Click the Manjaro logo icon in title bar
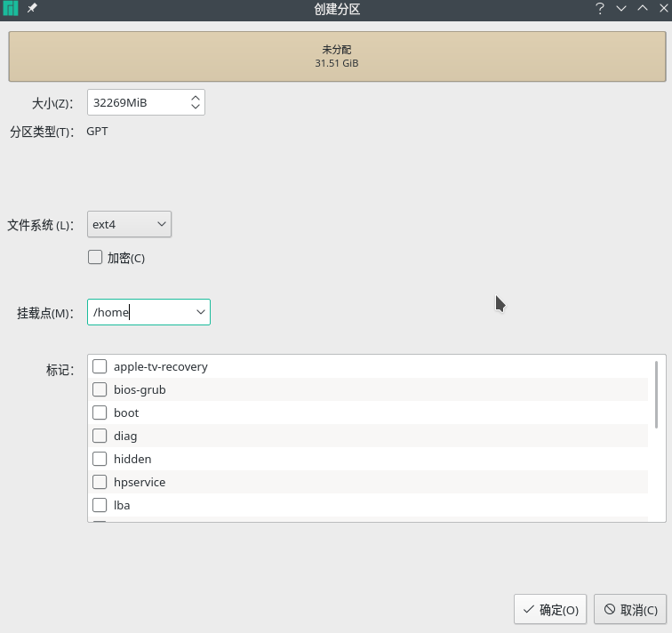672x633 pixels. click(x=11, y=8)
